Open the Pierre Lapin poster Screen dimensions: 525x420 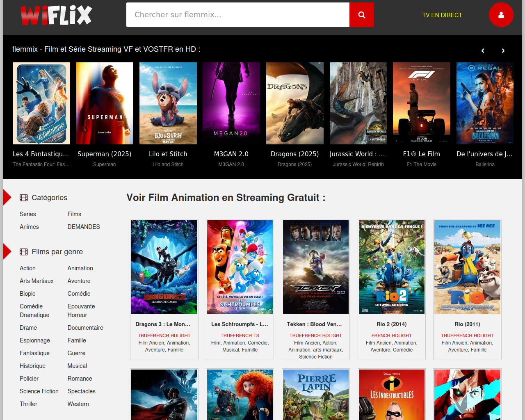(x=316, y=395)
